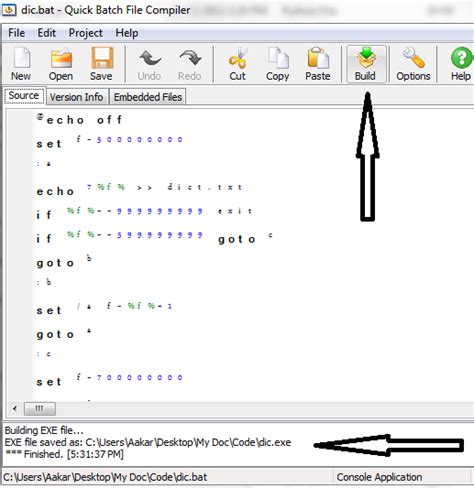
Task: Open Options wrench icon
Action: click(413, 64)
